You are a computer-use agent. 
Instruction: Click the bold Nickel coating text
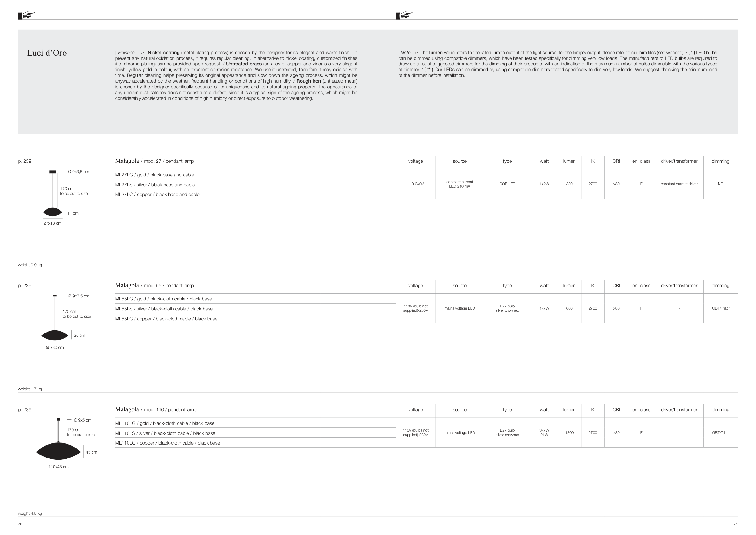163,53
